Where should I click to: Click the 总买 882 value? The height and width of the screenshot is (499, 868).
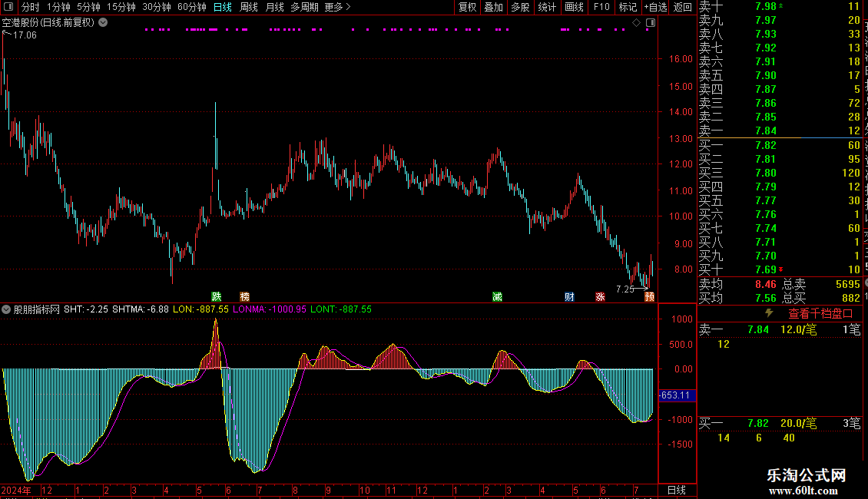pos(851,298)
